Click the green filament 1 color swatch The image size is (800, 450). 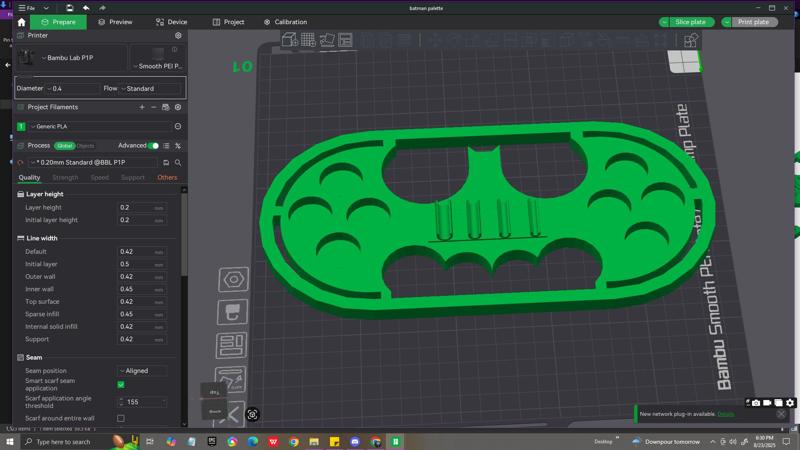(21, 127)
